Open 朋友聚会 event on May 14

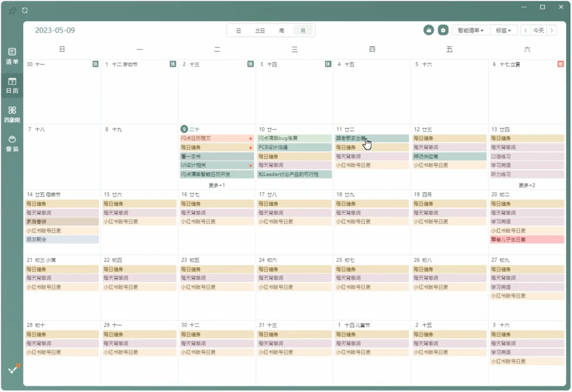(62, 240)
